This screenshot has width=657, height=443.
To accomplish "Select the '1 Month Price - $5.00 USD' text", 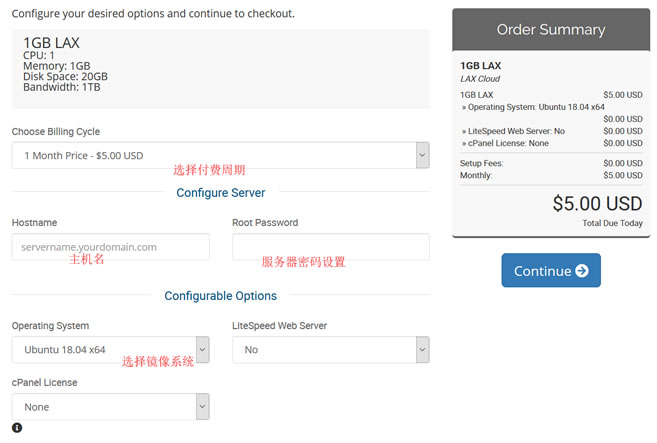I will (x=84, y=156).
